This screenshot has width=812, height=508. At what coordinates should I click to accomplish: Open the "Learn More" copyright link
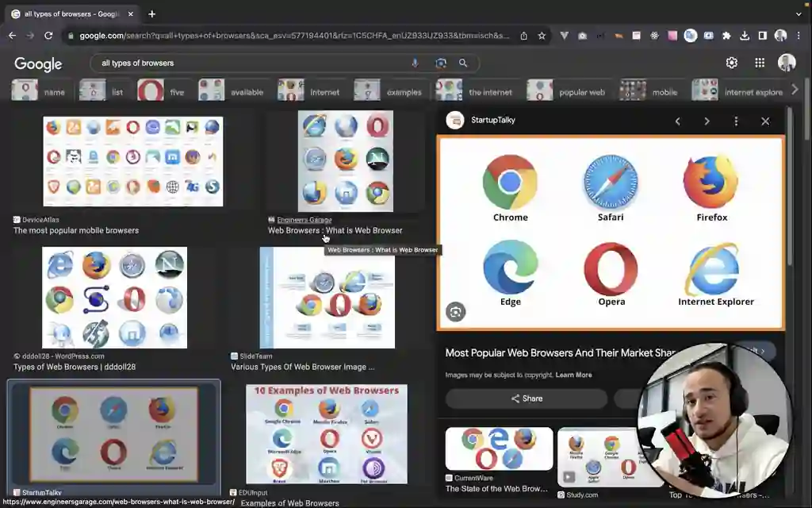point(573,375)
